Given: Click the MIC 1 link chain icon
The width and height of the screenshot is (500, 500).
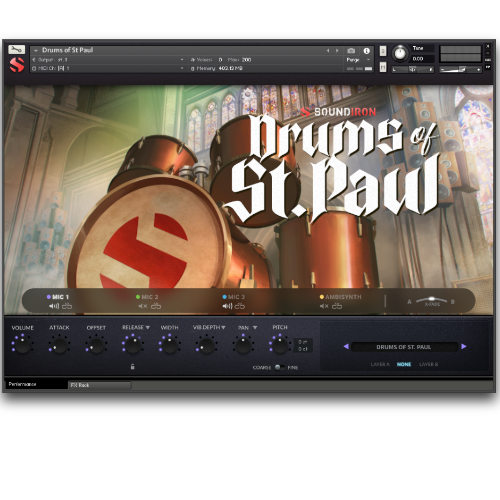Looking at the screenshot, I should pyautogui.click(x=67, y=306).
